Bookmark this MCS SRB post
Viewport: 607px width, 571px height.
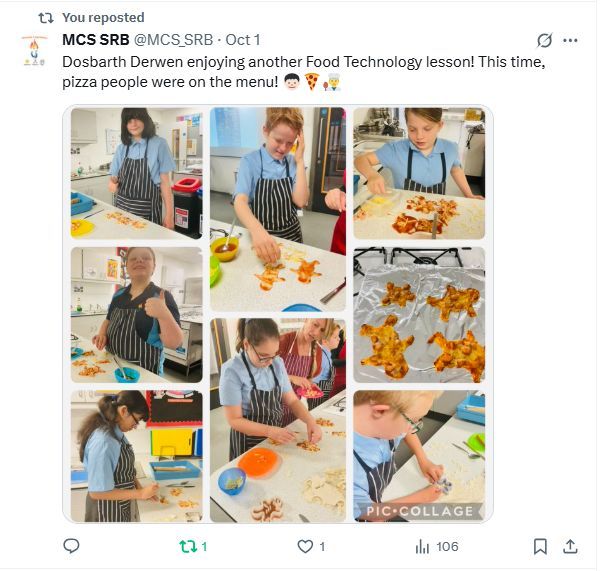pyautogui.click(x=540, y=546)
